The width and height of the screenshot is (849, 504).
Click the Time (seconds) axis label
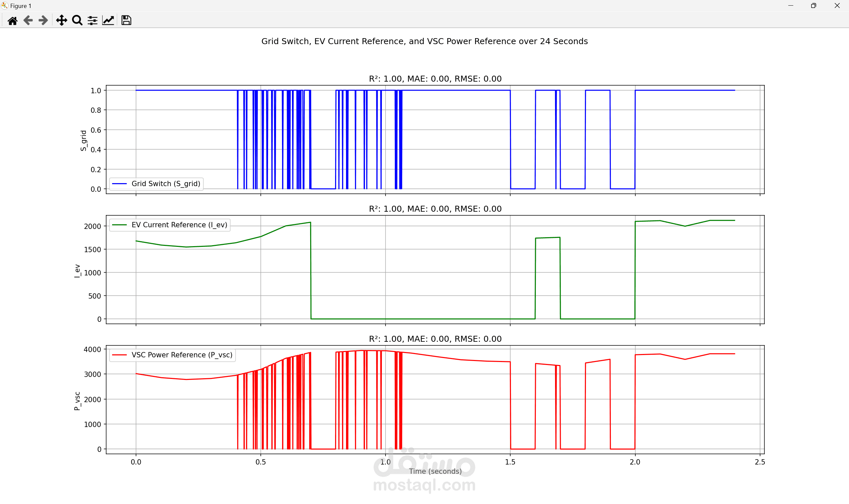click(x=435, y=471)
